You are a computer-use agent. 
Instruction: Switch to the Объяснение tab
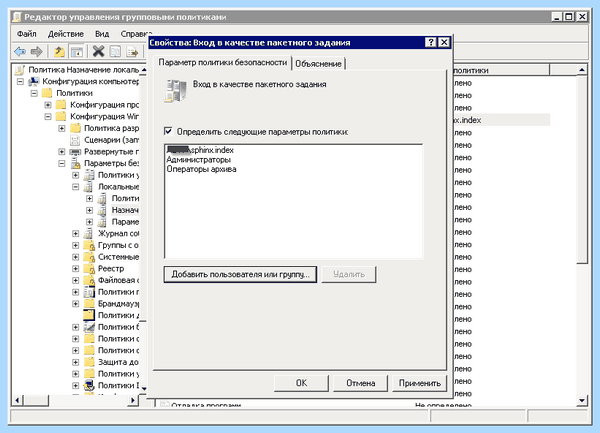click(318, 64)
